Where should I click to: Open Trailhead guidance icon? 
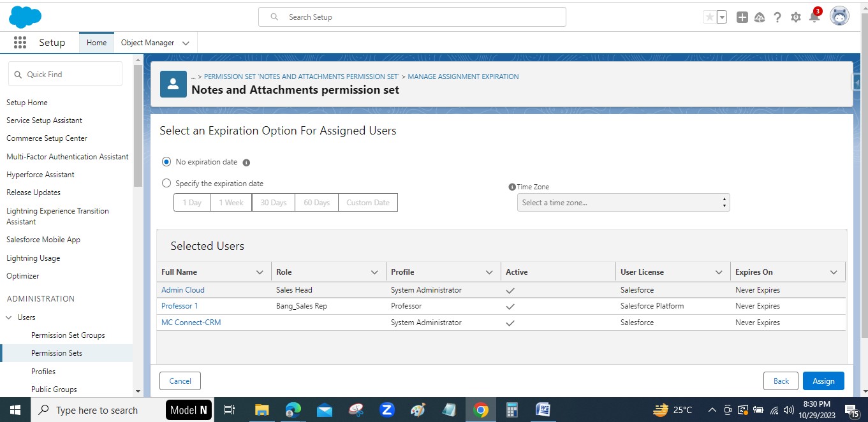[x=759, y=17]
